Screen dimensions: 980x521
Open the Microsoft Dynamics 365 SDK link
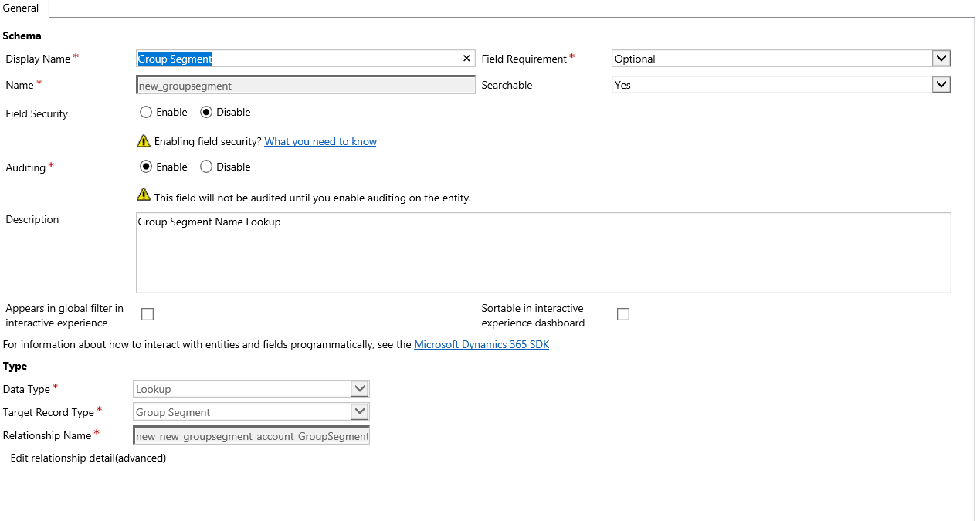[481, 345]
